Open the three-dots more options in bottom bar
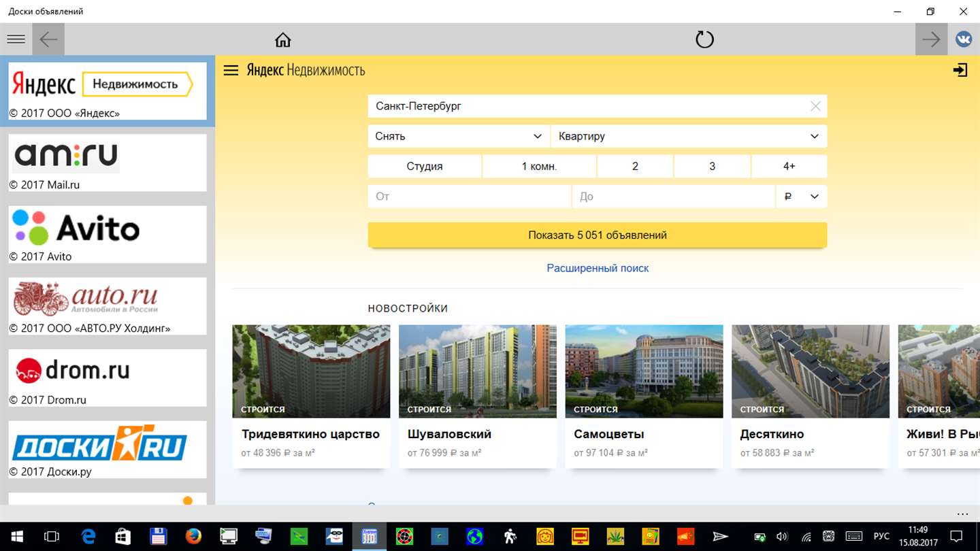Screen dimensions: 980x551 (x=962, y=514)
